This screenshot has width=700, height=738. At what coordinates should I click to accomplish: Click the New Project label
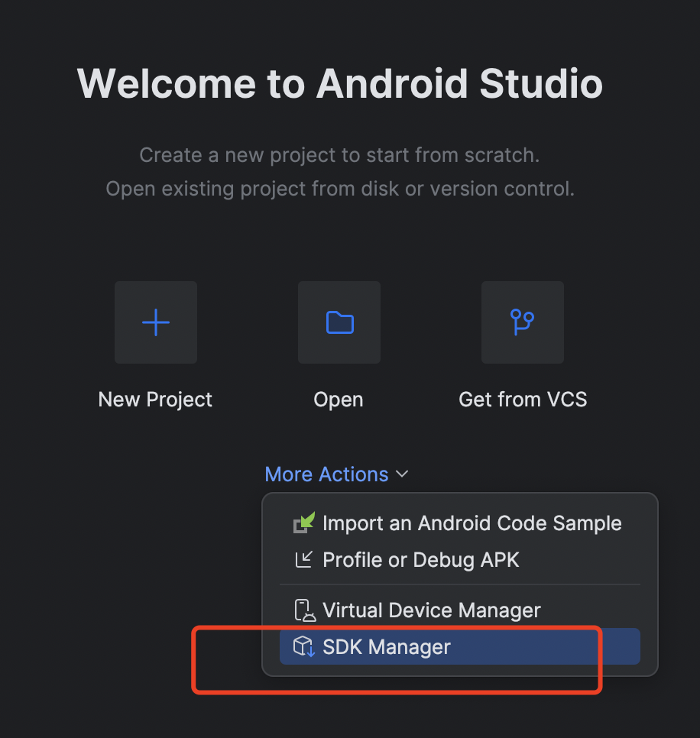155,400
